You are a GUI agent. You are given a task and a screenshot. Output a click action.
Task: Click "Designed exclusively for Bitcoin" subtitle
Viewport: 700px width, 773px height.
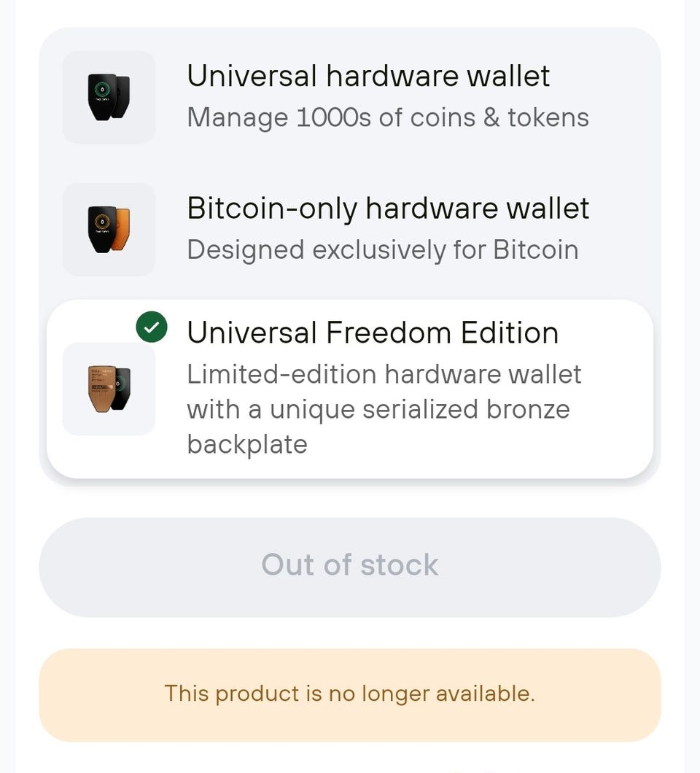382,250
